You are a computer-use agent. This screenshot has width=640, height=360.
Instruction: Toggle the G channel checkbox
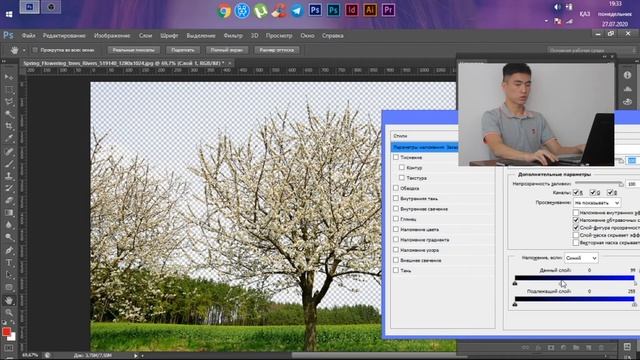[x=593, y=192]
